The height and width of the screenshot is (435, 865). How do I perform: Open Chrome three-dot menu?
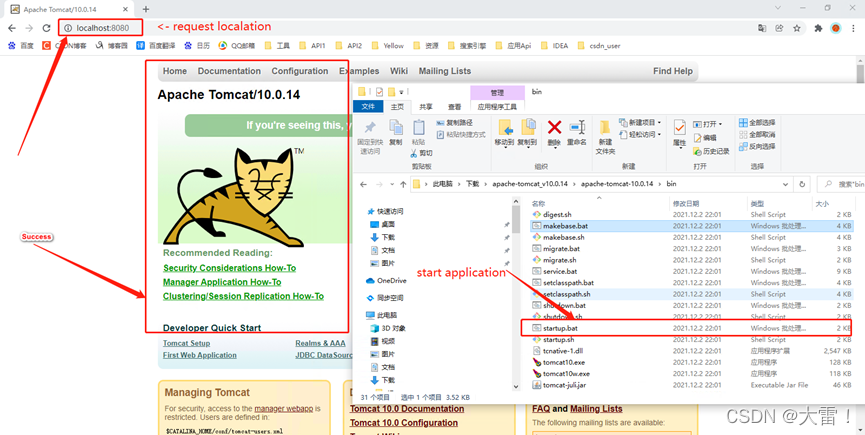(x=853, y=28)
